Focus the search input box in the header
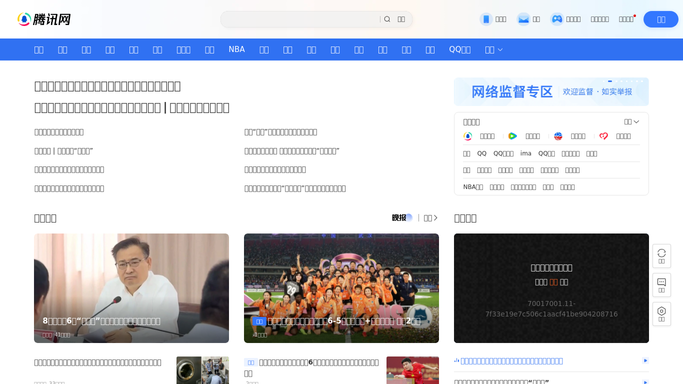This screenshot has width=683, height=384. tap(301, 19)
